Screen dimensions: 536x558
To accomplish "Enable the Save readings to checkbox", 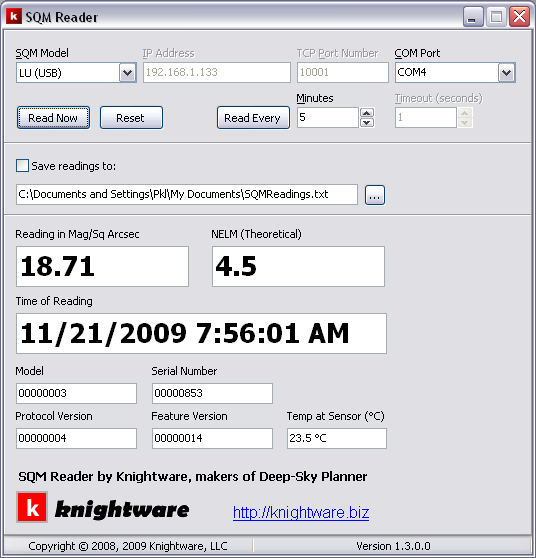I will tap(22, 166).
